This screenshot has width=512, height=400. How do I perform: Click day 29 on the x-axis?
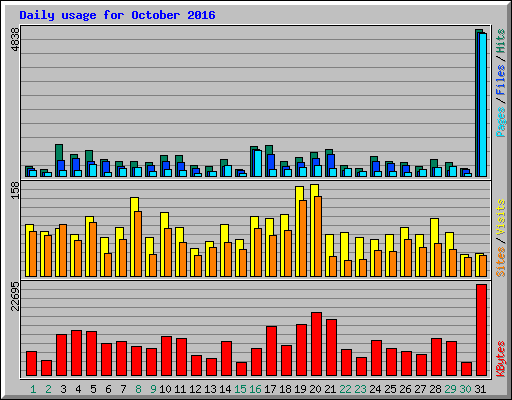450,389
